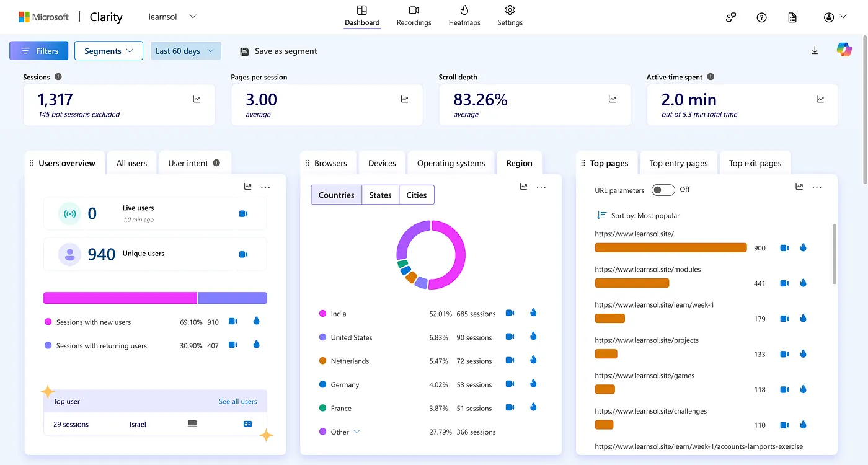Click the Microsoft Clarity logo
Image resolution: width=868 pixels, height=465 pixels.
pyautogui.click(x=71, y=17)
